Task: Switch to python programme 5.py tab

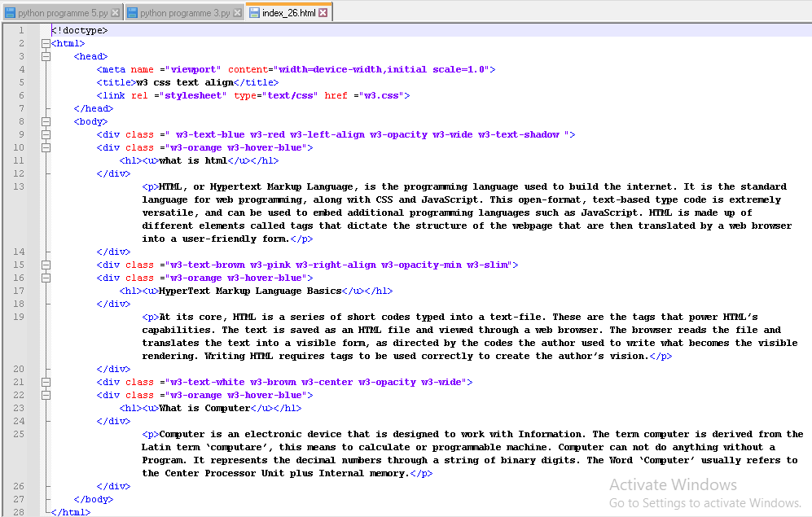Action: click(61, 13)
